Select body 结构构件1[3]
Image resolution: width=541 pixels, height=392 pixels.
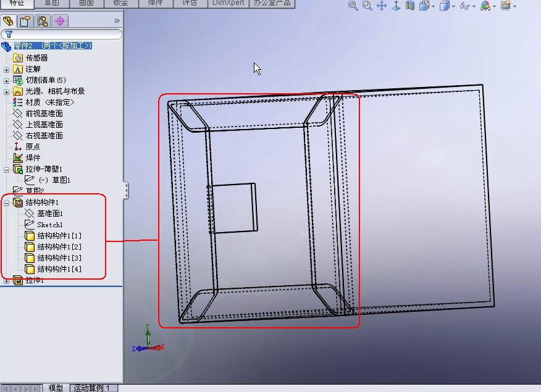coord(59,257)
